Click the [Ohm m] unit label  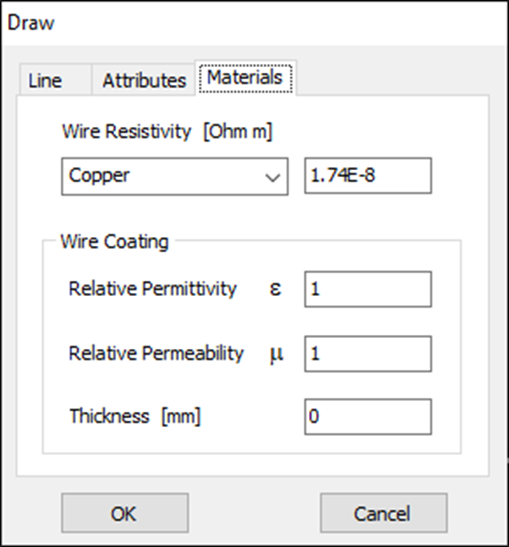coord(238,132)
